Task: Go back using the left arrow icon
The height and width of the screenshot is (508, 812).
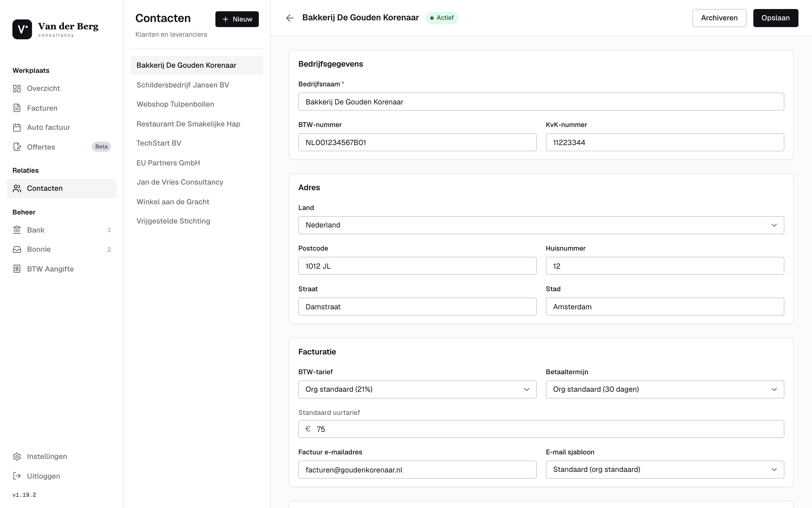Action: (x=290, y=18)
